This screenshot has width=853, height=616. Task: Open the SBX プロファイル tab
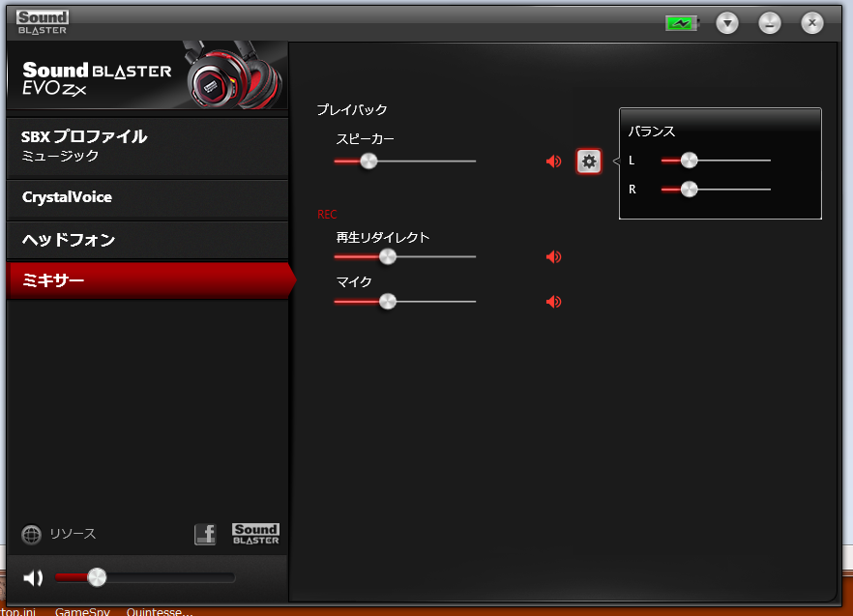tap(147, 147)
